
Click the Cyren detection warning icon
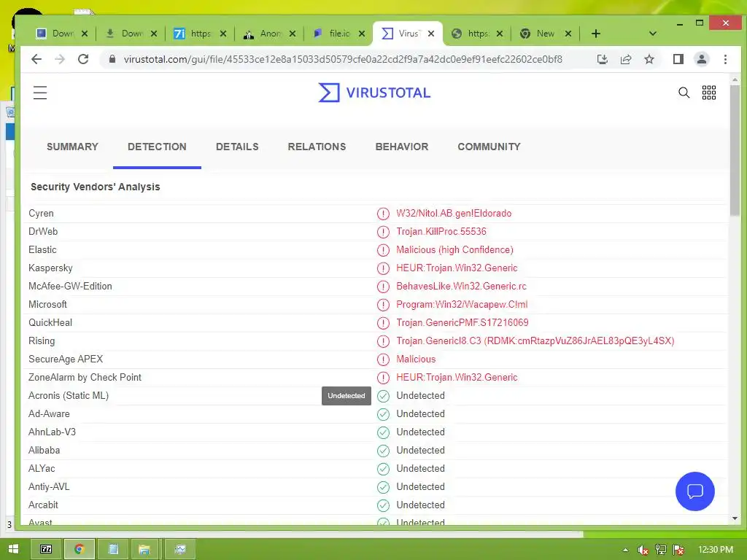[383, 214]
